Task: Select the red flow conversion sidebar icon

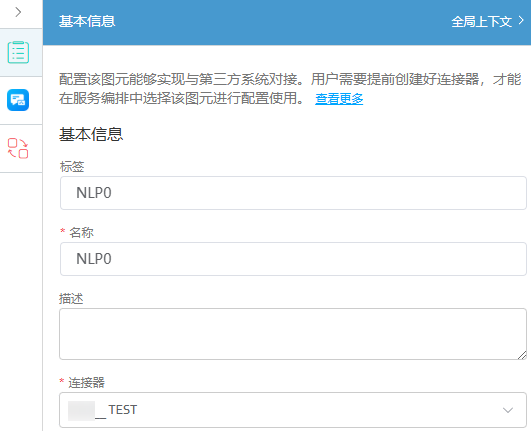Action: tap(18, 148)
